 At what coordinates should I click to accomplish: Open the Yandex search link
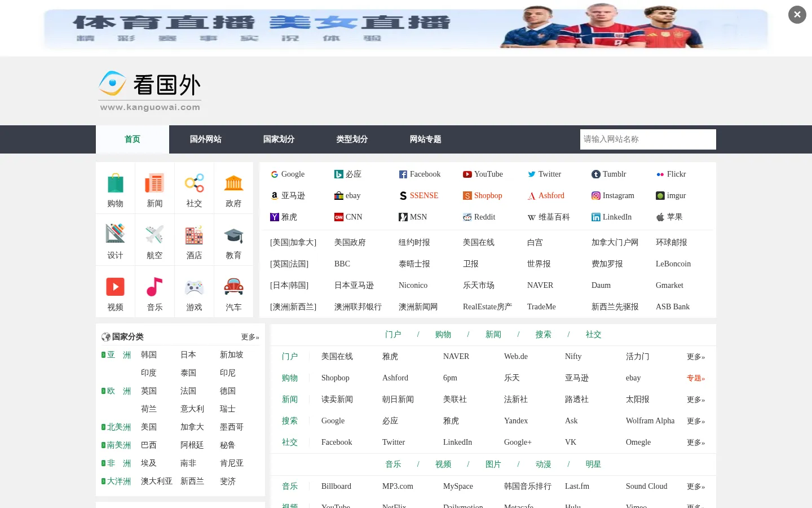point(516,421)
